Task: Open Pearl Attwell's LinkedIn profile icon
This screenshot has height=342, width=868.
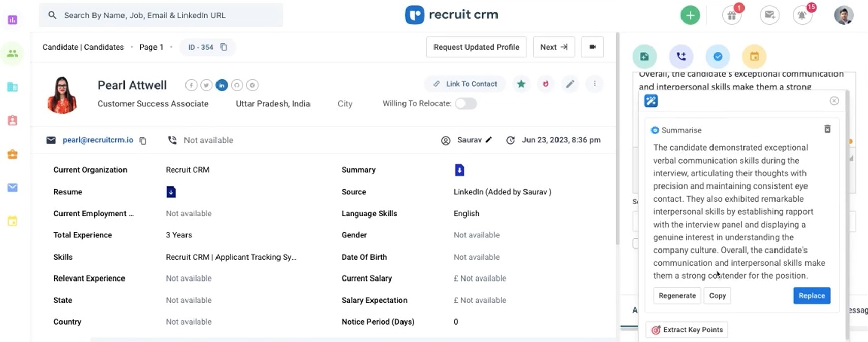Action: (222, 85)
